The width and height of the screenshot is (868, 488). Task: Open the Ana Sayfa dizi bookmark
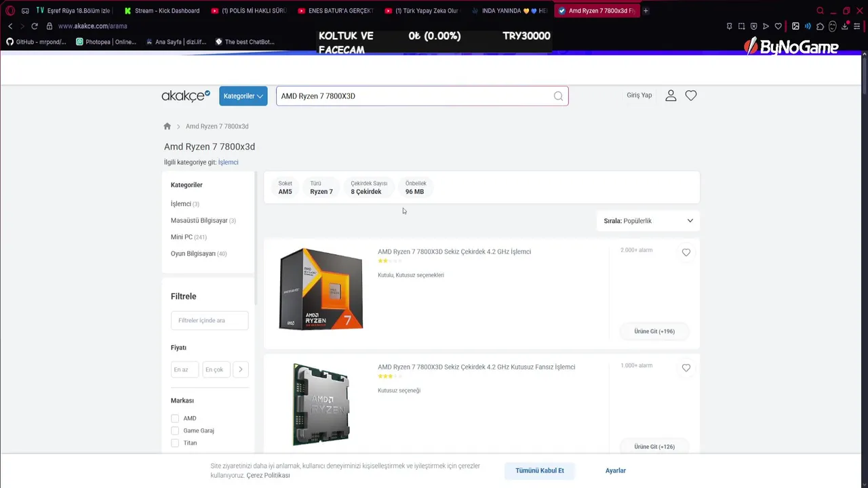(x=176, y=42)
